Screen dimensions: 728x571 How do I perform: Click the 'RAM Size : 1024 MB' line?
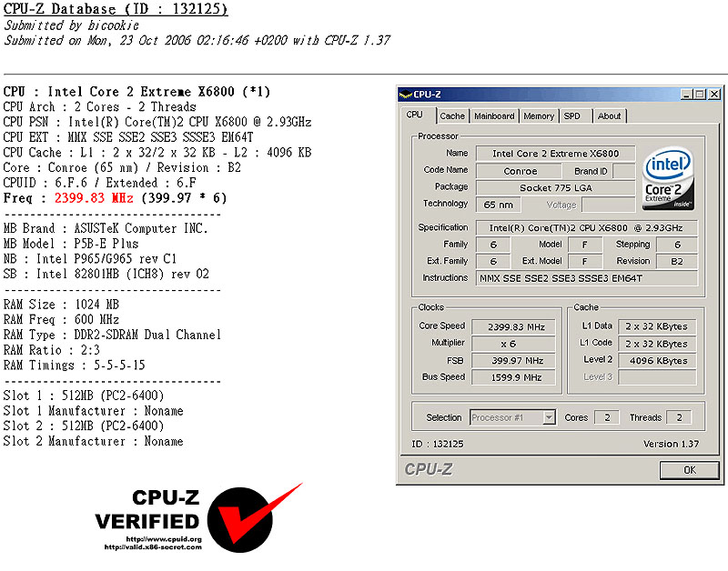(x=61, y=305)
